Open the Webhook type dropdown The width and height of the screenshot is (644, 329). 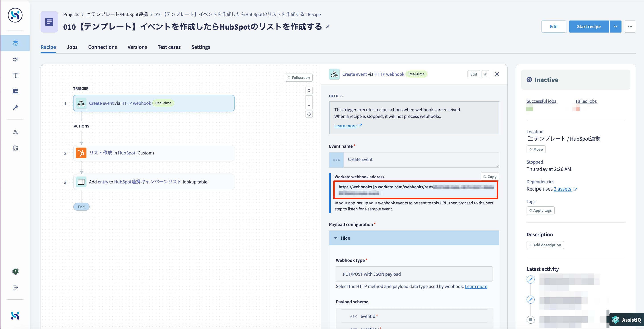414,274
